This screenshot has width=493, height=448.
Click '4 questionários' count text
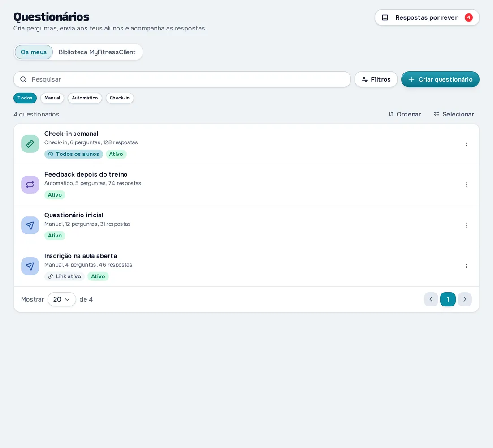[x=36, y=114]
